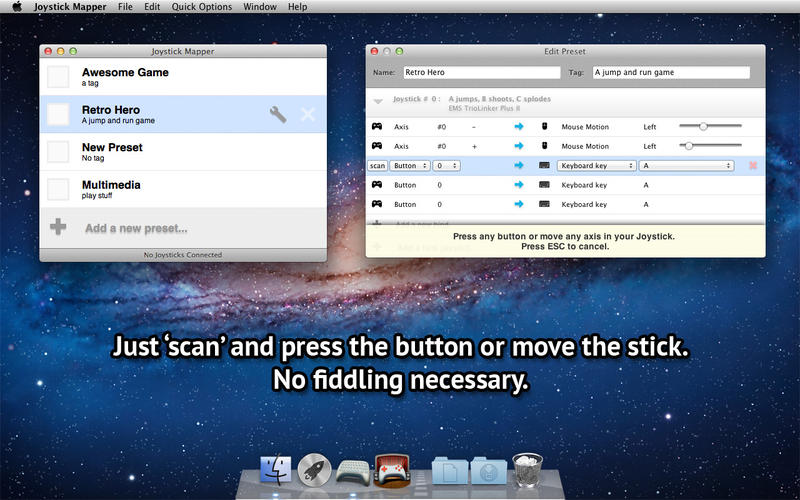The width and height of the screenshot is (800, 500).
Task: Remove the selected bind with the red X
Action: (x=752, y=165)
